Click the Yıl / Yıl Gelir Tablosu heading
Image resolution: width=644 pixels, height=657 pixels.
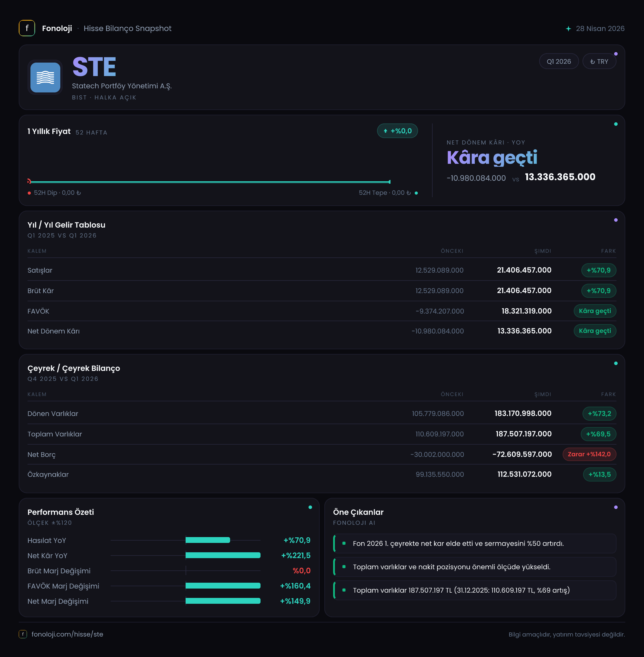point(66,225)
